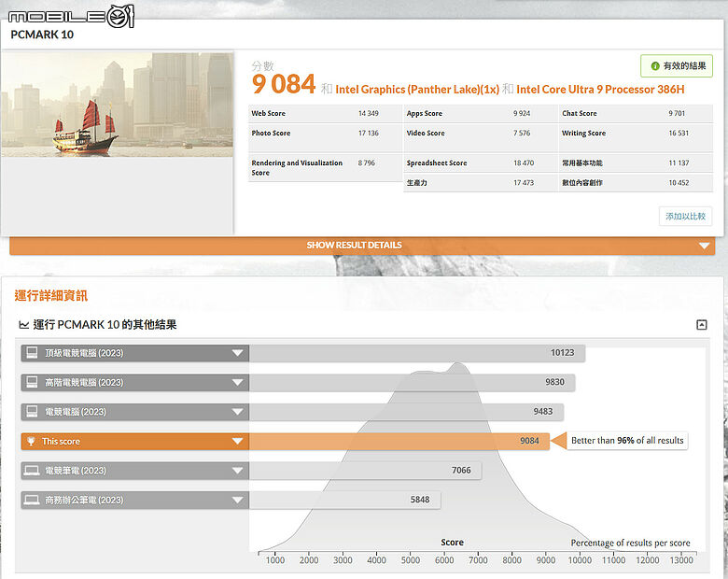The height and width of the screenshot is (579, 728).
Task: Click the 9084 orange score bar
Action: (399, 441)
